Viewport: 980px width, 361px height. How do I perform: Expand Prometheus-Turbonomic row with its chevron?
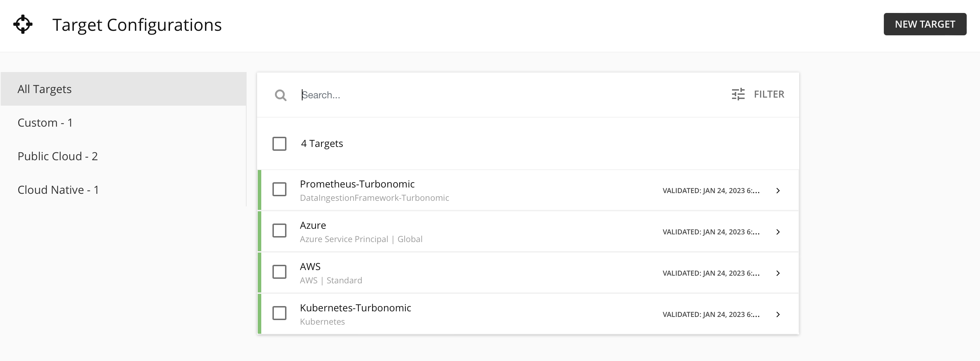778,191
